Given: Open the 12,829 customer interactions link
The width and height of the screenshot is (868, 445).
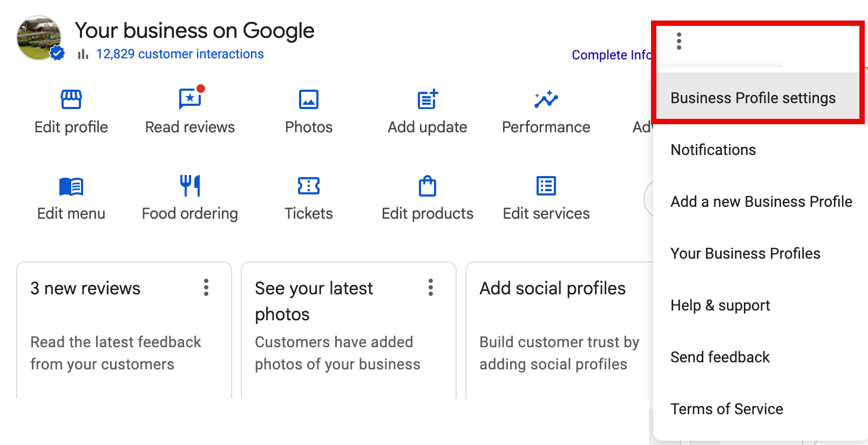Looking at the screenshot, I should pyautogui.click(x=180, y=54).
